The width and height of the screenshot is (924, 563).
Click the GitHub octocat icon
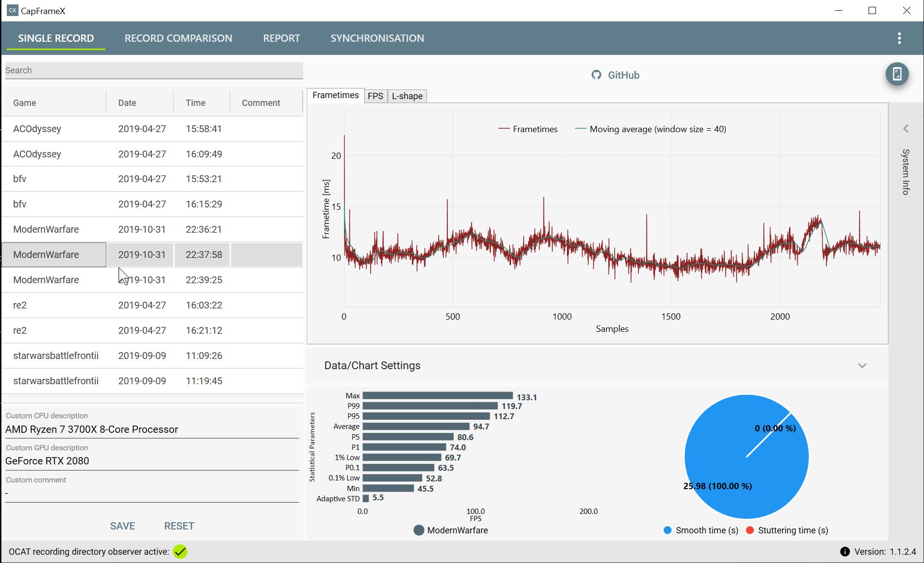(596, 75)
